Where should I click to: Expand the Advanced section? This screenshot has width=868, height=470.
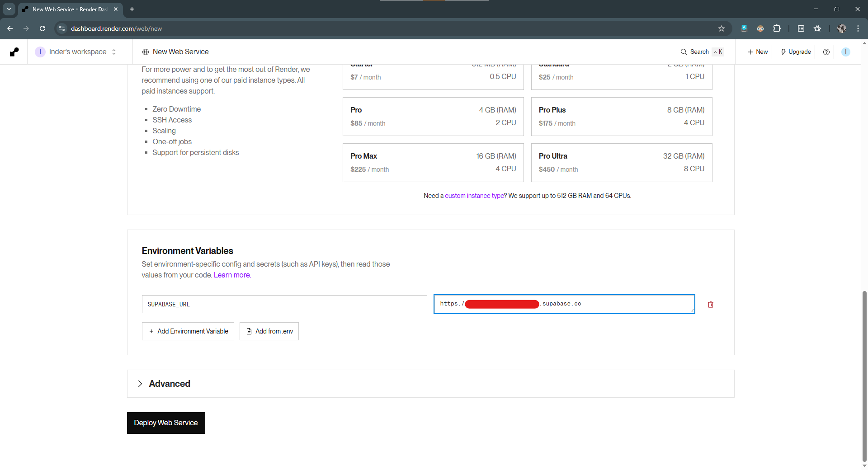click(x=430, y=384)
